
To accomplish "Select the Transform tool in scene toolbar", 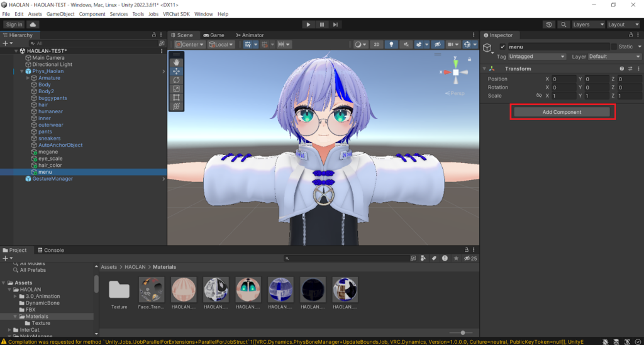I will pyautogui.click(x=177, y=106).
